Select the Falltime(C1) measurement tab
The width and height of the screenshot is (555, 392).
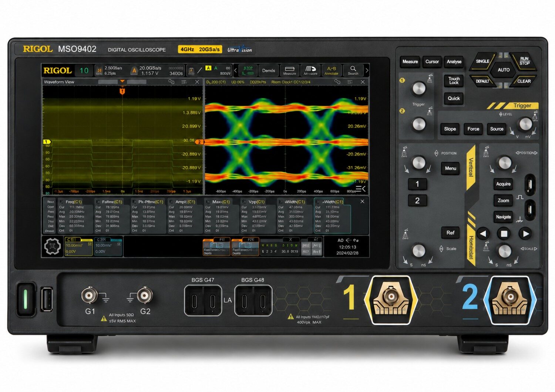112,202
